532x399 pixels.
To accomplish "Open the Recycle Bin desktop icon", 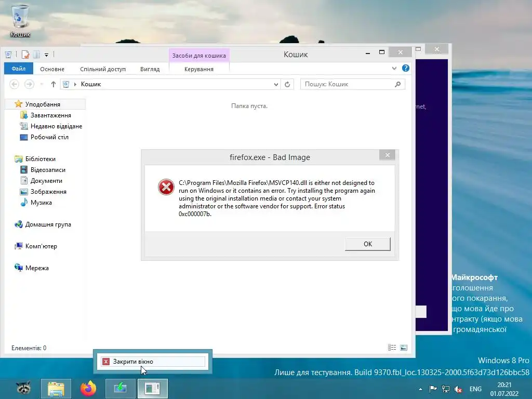I will (20, 20).
